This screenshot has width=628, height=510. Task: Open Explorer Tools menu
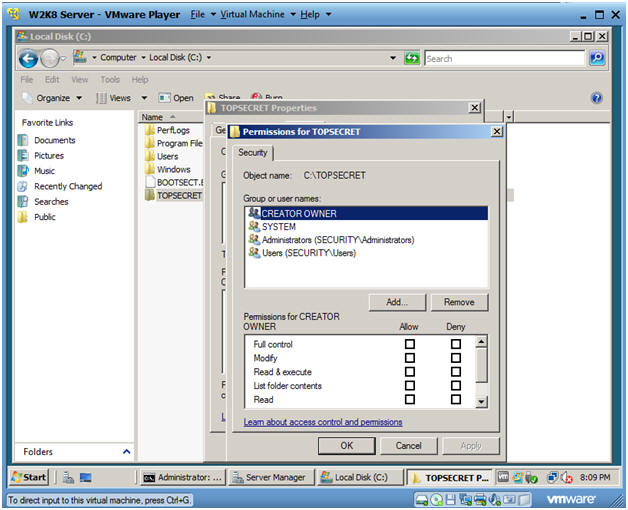click(x=110, y=80)
